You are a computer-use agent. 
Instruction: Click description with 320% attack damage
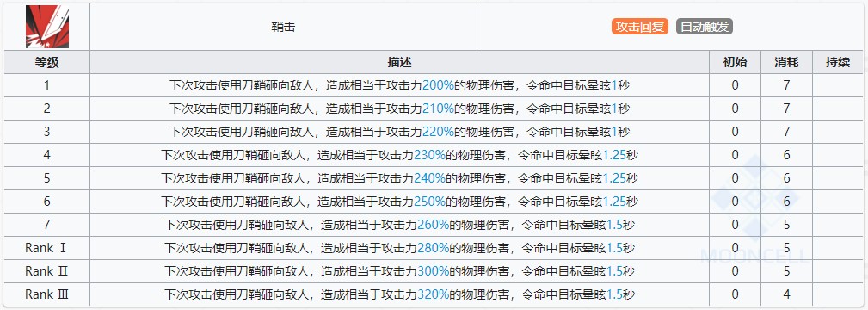[400, 294]
